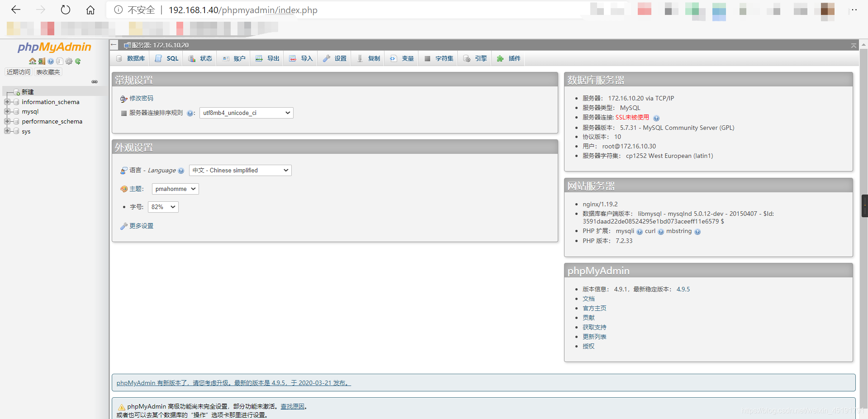Screen dimensions: 868x419
Task: Switch to the SQL tab
Action: [166, 58]
